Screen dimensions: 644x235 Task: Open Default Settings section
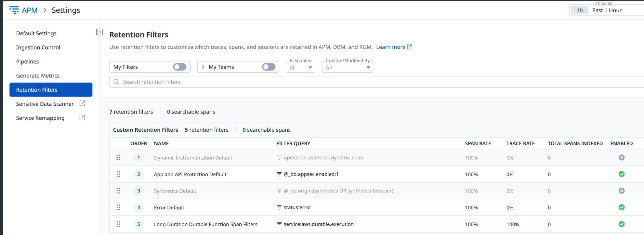(36, 33)
